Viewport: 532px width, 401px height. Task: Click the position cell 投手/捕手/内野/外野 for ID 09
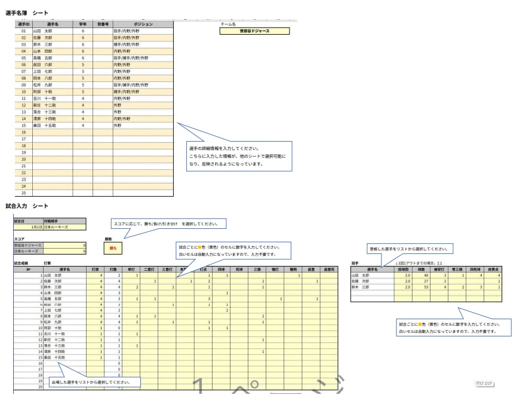[143, 85]
